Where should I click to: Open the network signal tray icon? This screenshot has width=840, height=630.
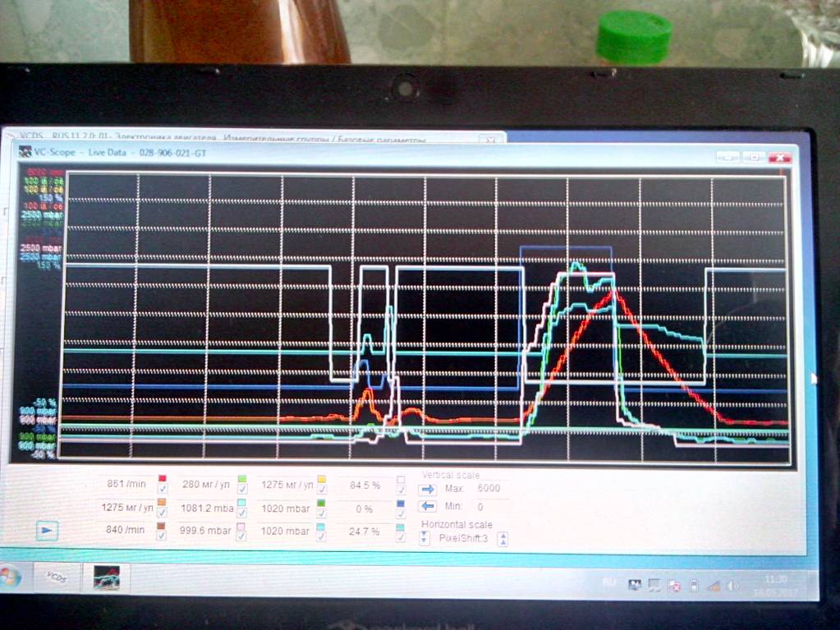coord(713,585)
